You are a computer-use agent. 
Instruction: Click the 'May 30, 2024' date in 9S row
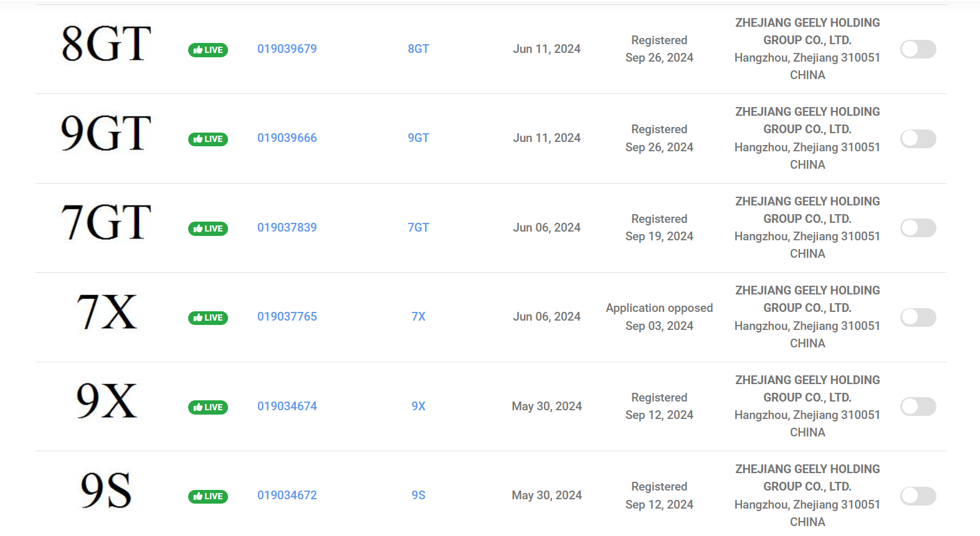click(547, 495)
